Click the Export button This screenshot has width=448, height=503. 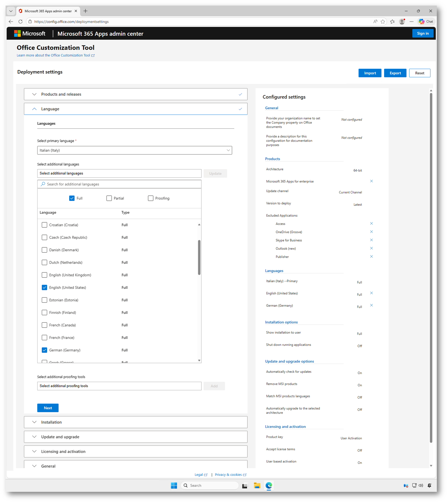(395, 73)
